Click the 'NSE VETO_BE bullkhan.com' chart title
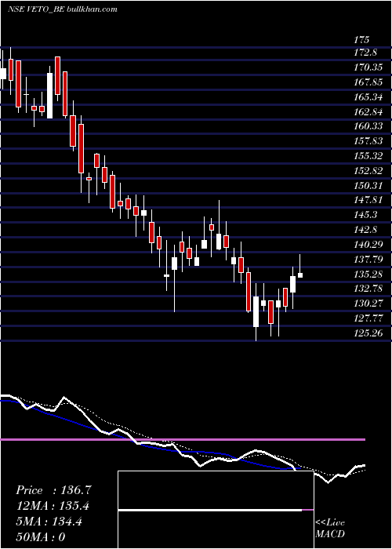This screenshot has height=549, width=392. [62, 9]
